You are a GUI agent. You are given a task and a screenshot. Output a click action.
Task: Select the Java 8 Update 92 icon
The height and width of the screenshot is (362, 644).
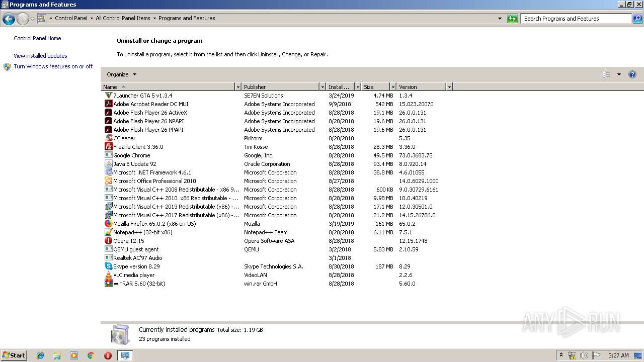[x=108, y=164]
